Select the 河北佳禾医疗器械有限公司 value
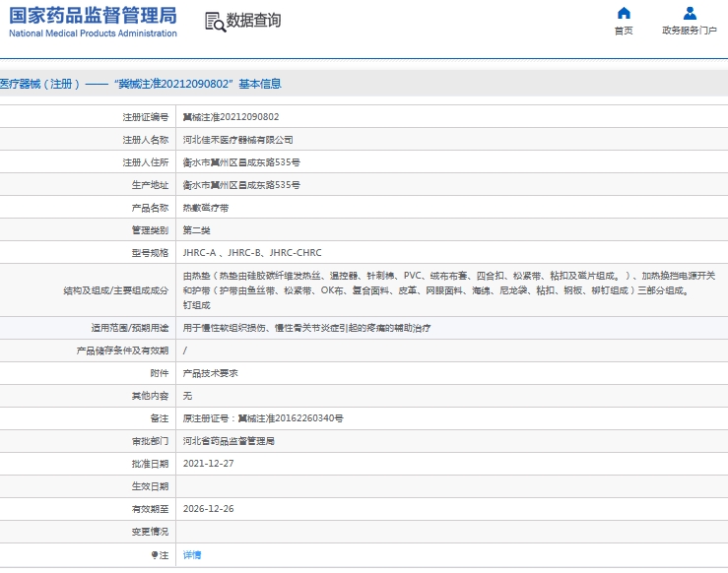728x573 pixels. point(237,140)
